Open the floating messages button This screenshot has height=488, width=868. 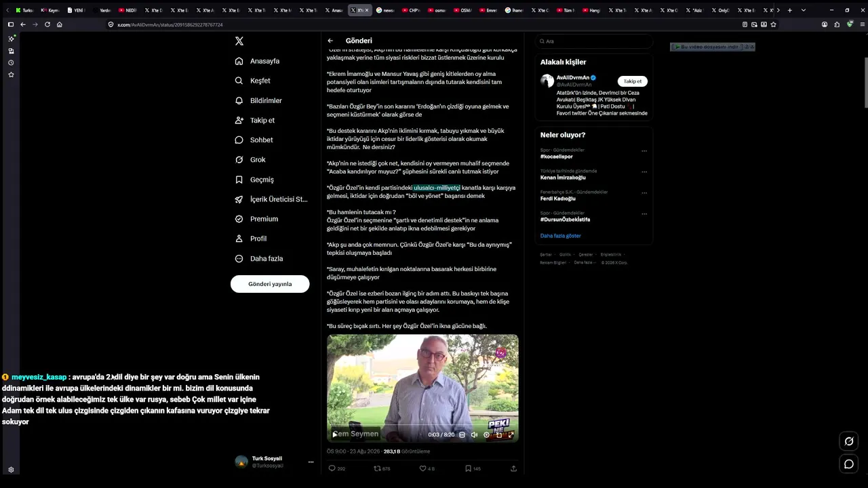848,464
